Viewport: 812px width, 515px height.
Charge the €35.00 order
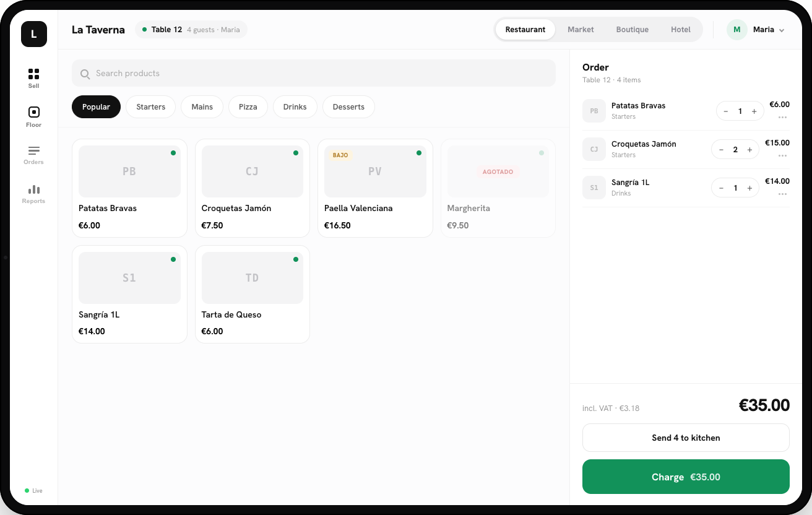pyautogui.click(x=686, y=477)
